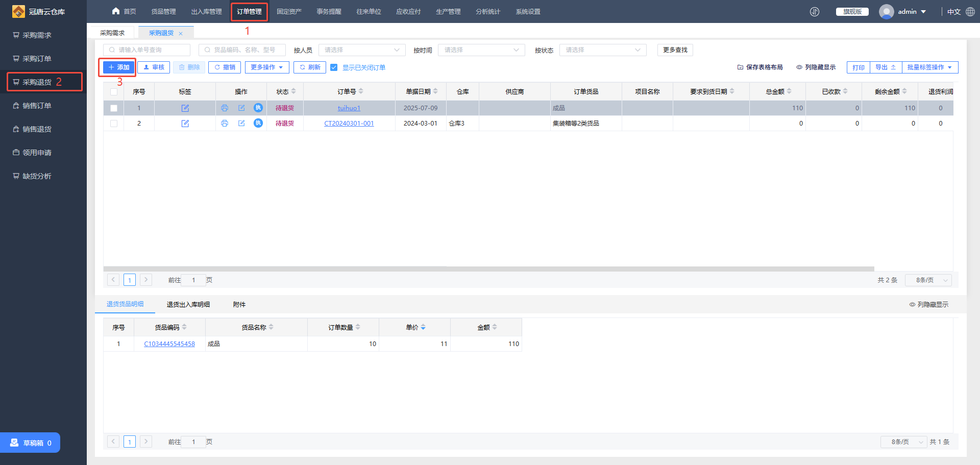Switch to the 退货出入库明细 tab
980x465 pixels.
tap(188, 305)
